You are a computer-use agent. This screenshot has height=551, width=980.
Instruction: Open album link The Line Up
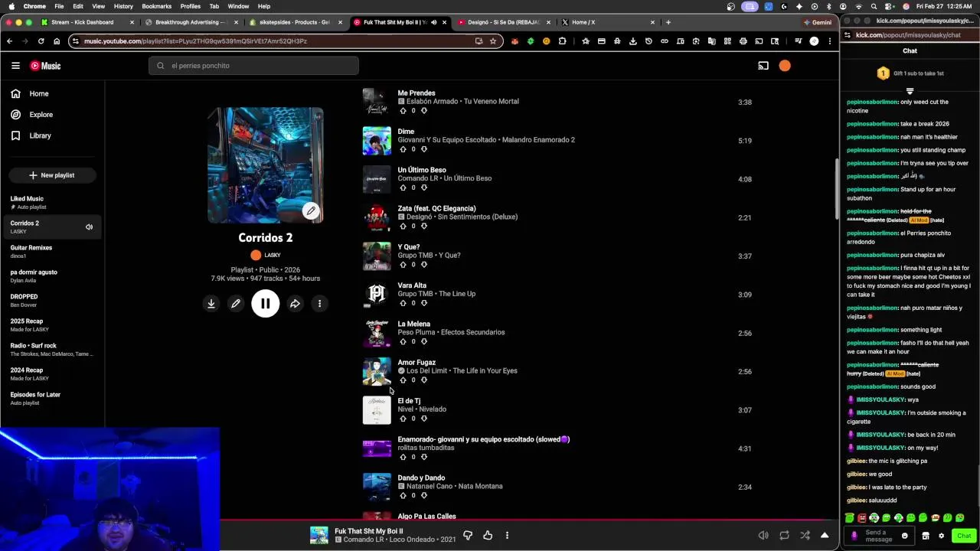[x=457, y=294]
